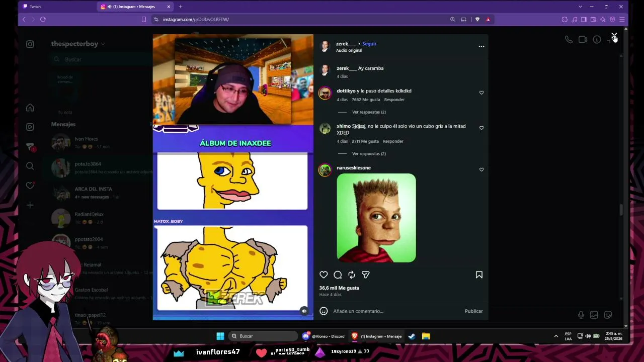This screenshot has width=644, height=362.
Task: Share the post with the paper plane icon
Action: (366, 275)
